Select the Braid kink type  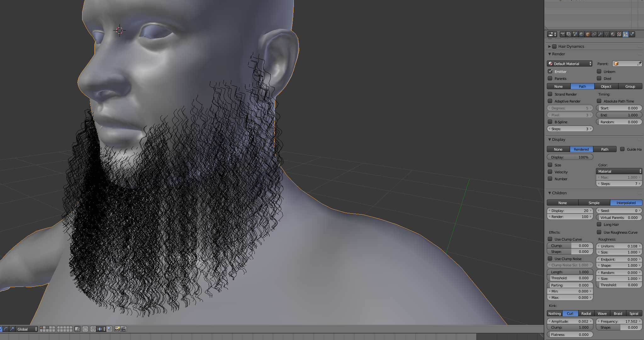tap(618, 314)
